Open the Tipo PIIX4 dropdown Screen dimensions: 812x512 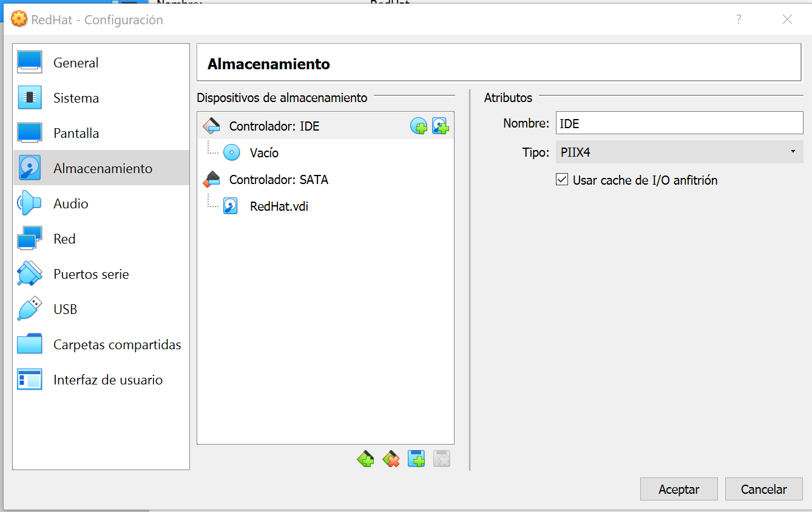(x=679, y=152)
